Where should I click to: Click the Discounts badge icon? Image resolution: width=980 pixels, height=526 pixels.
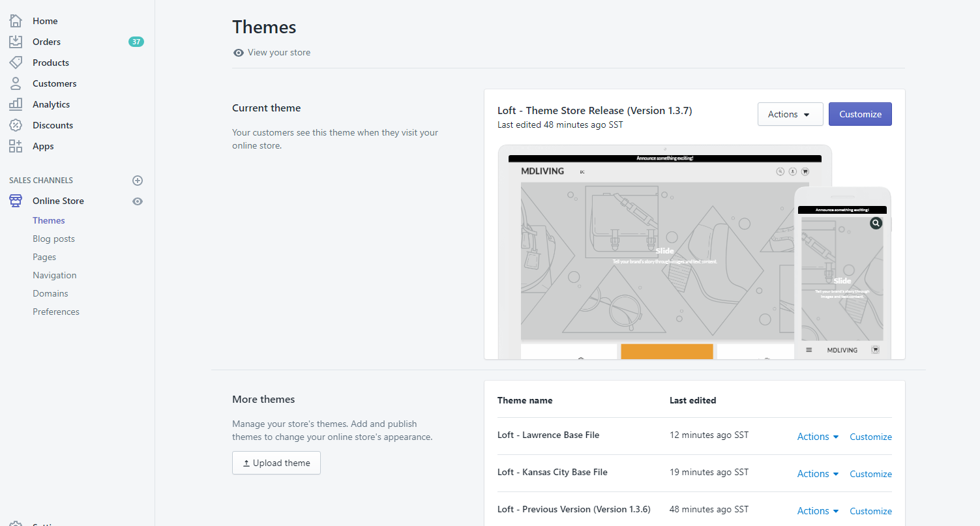pos(16,125)
